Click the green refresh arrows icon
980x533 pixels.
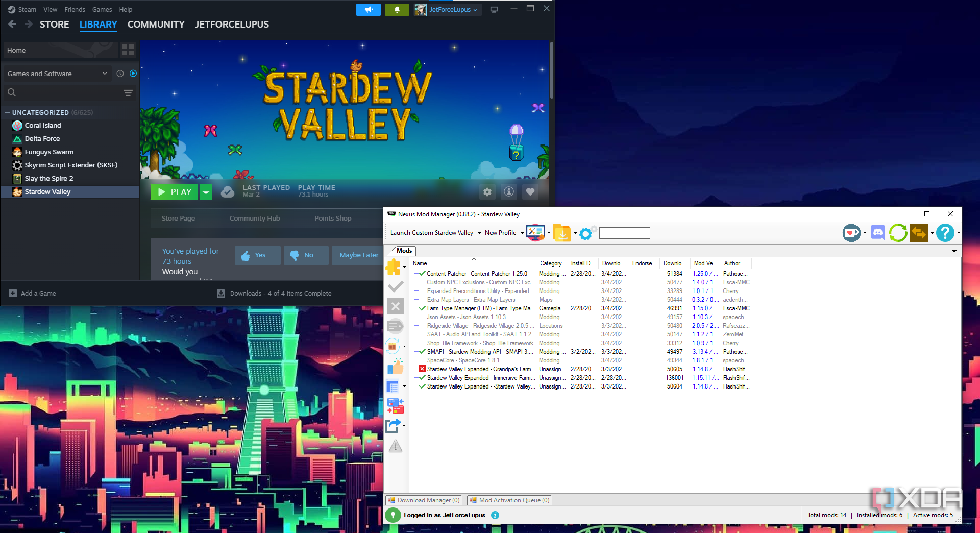tap(898, 233)
